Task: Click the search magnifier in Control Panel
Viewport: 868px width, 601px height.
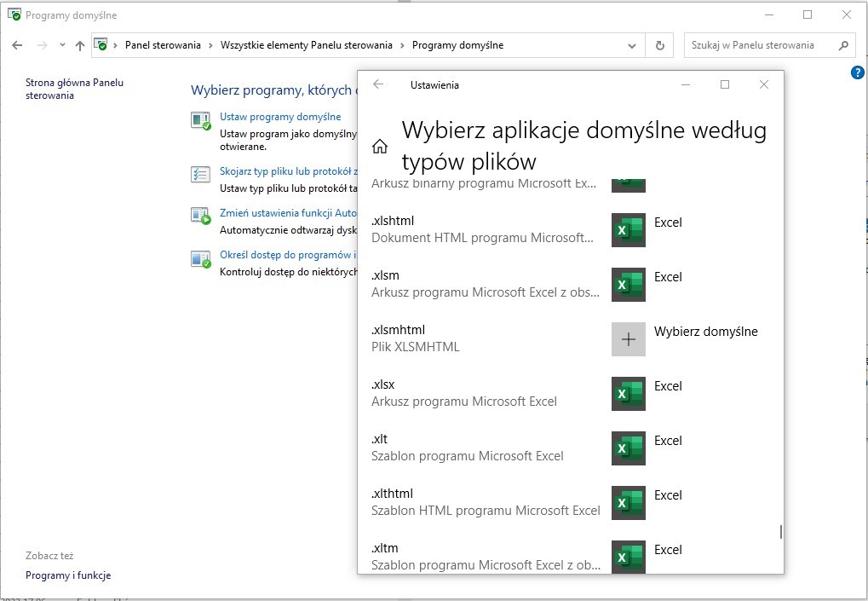Action: coord(843,45)
